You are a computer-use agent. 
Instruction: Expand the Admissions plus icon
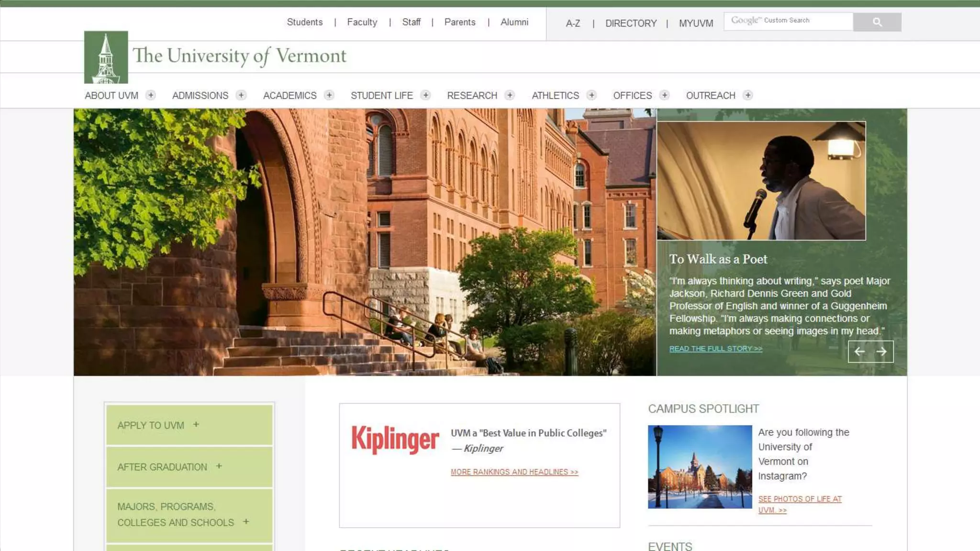click(241, 95)
